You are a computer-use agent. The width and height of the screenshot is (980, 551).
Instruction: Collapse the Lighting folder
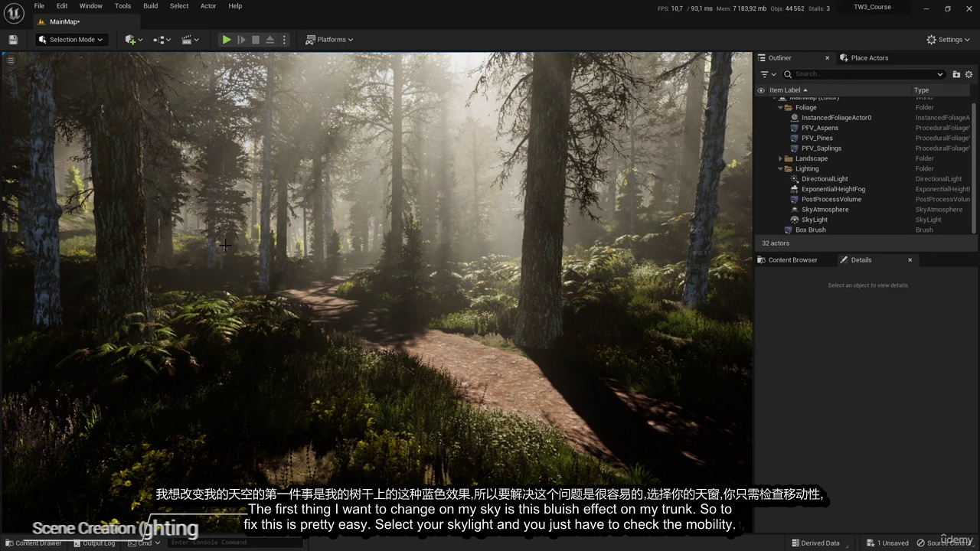tap(780, 169)
